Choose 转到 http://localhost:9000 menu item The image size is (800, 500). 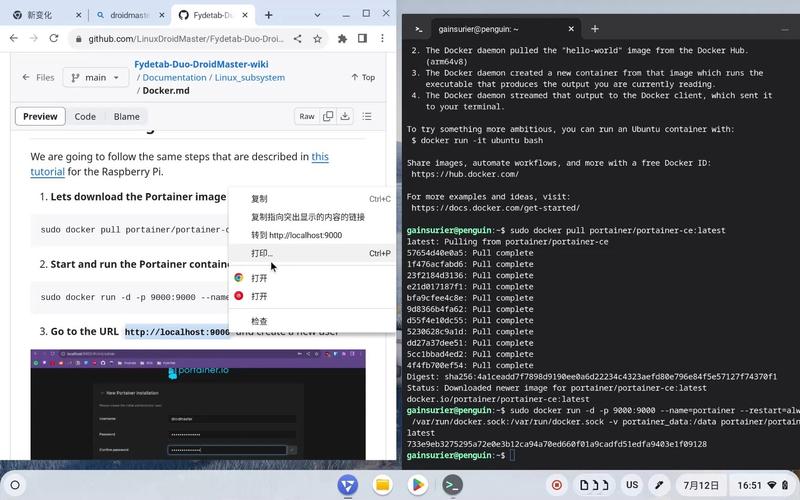pyautogui.click(x=311, y=235)
